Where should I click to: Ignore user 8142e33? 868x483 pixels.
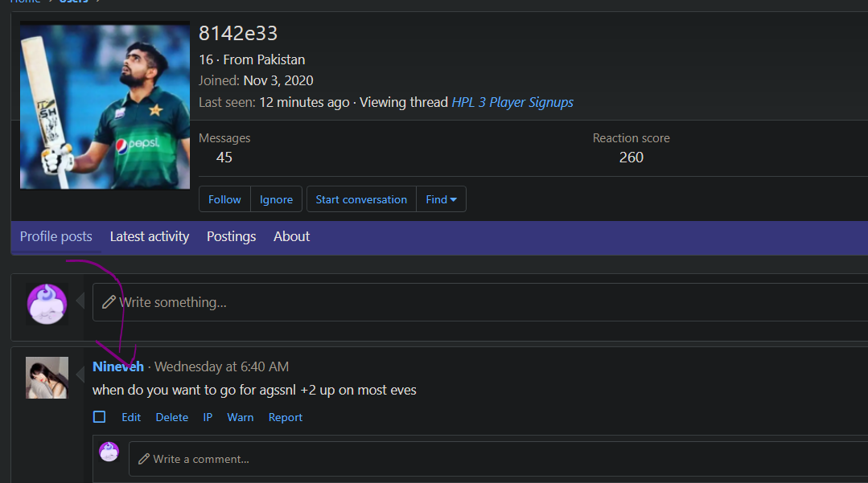coord(276,199)
